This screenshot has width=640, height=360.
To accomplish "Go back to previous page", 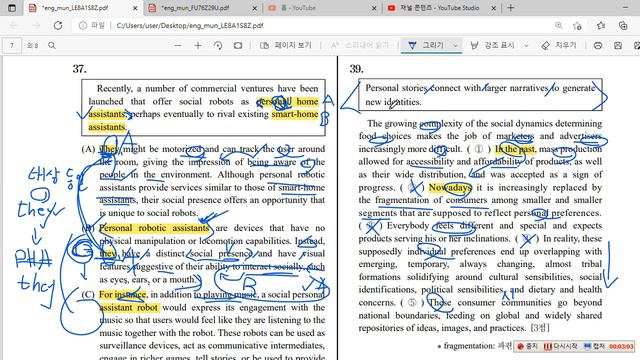I will (x=14, y=25).
